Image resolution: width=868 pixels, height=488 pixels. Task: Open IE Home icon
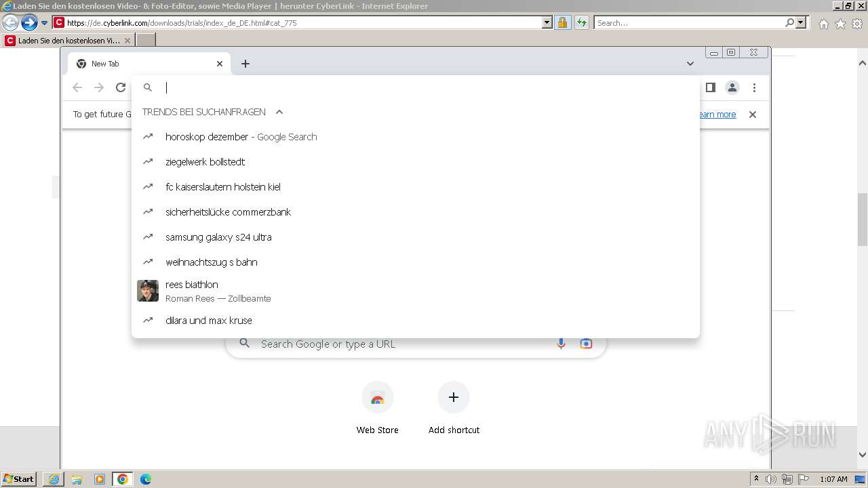pyautogui.click(x=823, y=24)
